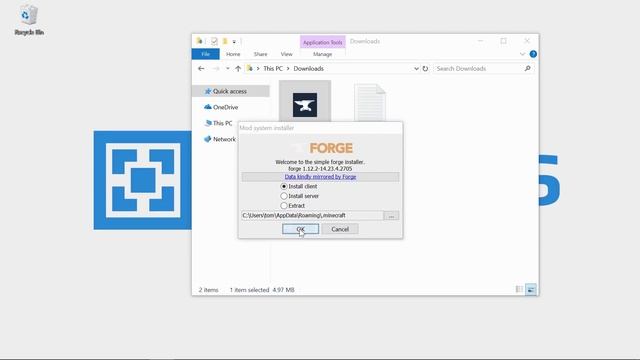
Task: Maximize the Explorer Downloads window
Action: tap(504, 41)
